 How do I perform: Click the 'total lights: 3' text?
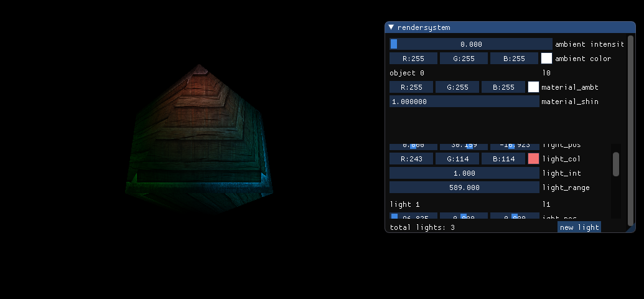tap(422, 227)
